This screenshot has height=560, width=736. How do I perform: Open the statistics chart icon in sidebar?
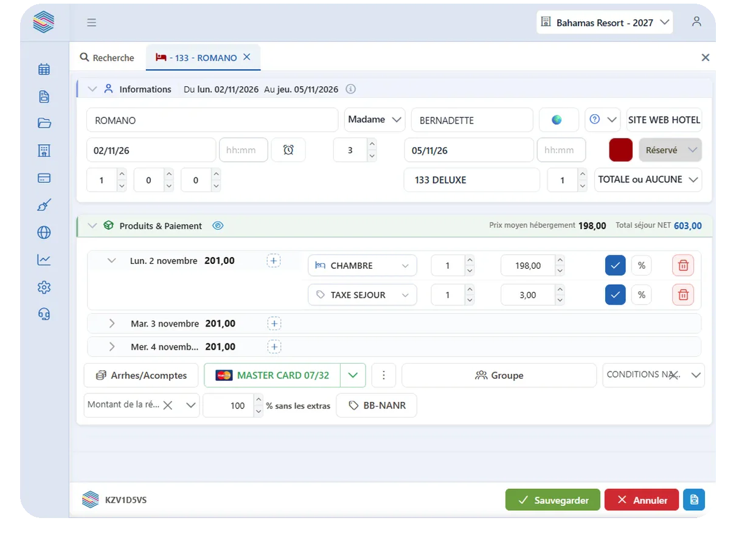[44, 260]
